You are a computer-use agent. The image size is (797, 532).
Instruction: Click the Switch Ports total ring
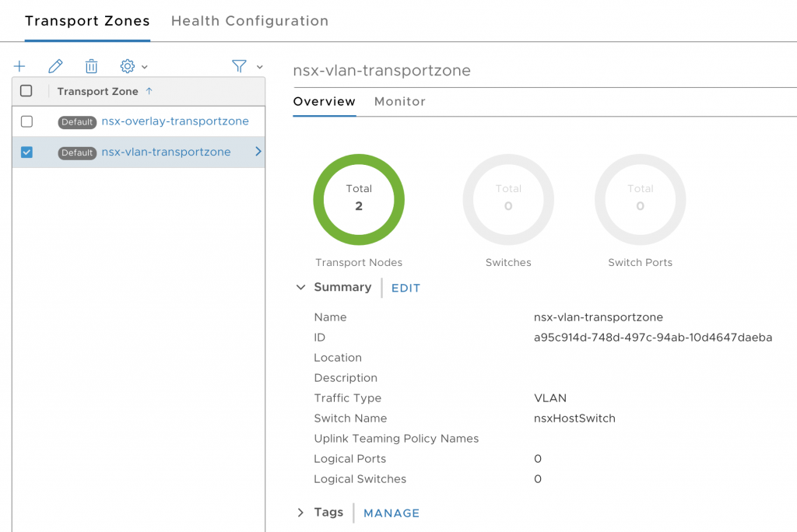point(641,200)
